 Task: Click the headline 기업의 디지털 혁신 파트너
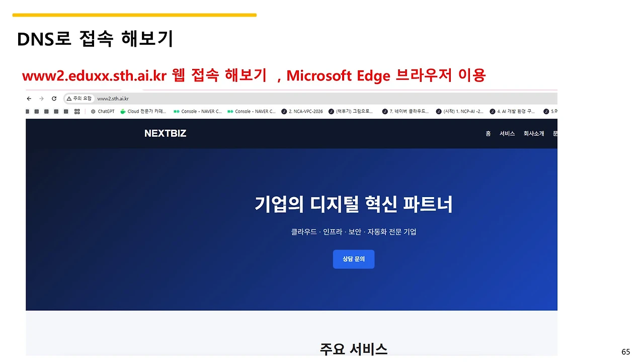tap(354, 205)
